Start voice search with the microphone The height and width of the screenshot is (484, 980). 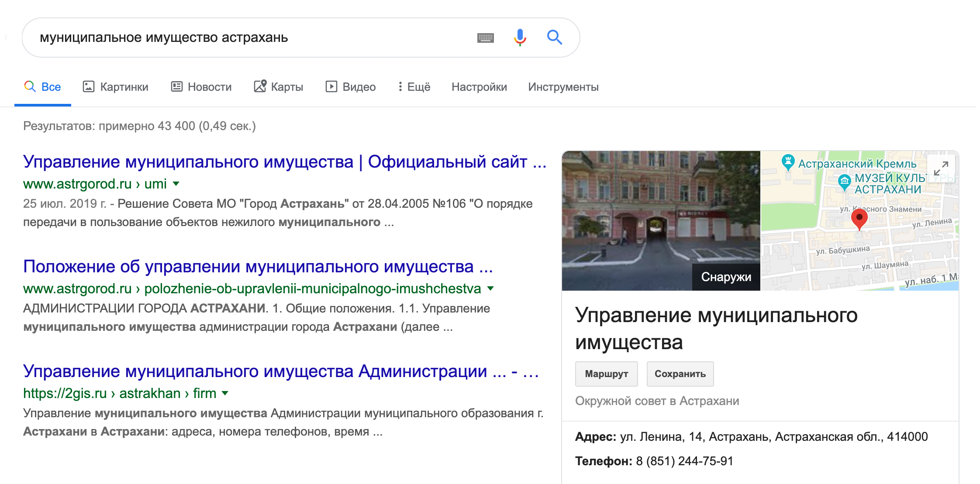(x=520, y=38)
